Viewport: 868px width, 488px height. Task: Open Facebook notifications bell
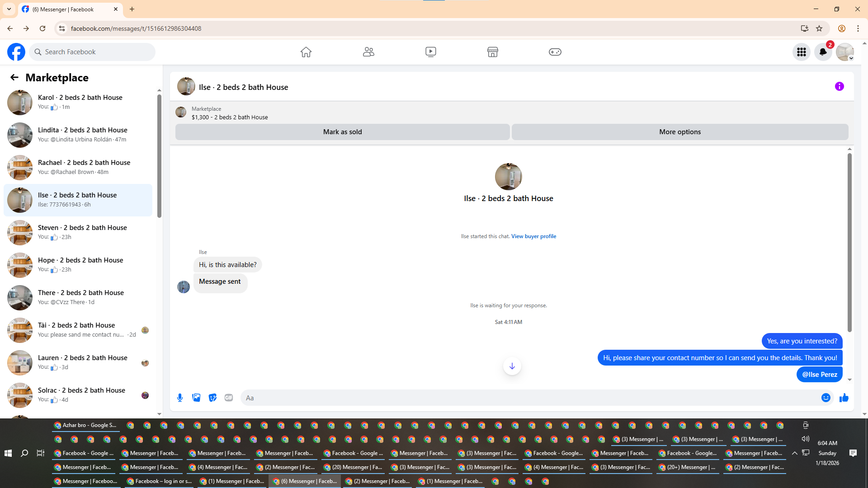[x=823, y=52]
